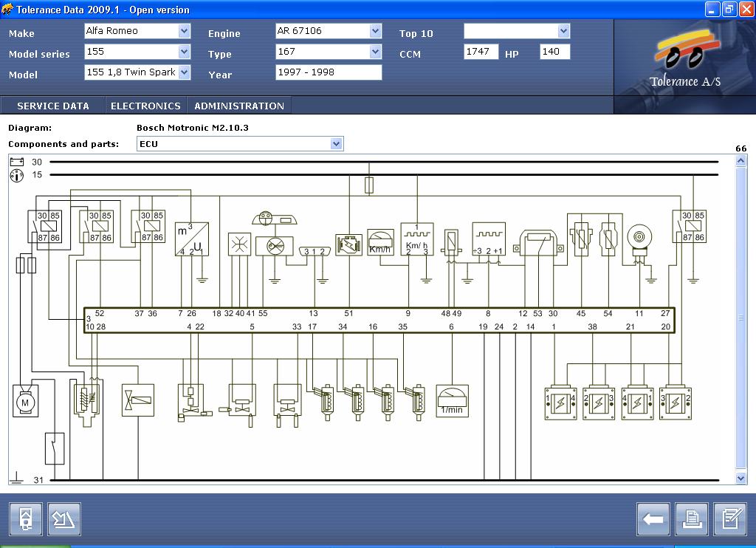Select ignition coil labeled 3 and 2

tap(676, 403)
